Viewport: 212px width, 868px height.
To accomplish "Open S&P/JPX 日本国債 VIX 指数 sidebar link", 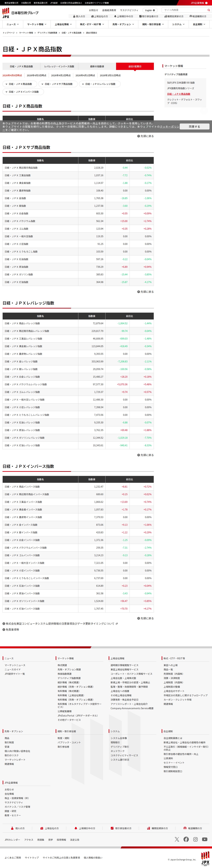I will [181, 83].
